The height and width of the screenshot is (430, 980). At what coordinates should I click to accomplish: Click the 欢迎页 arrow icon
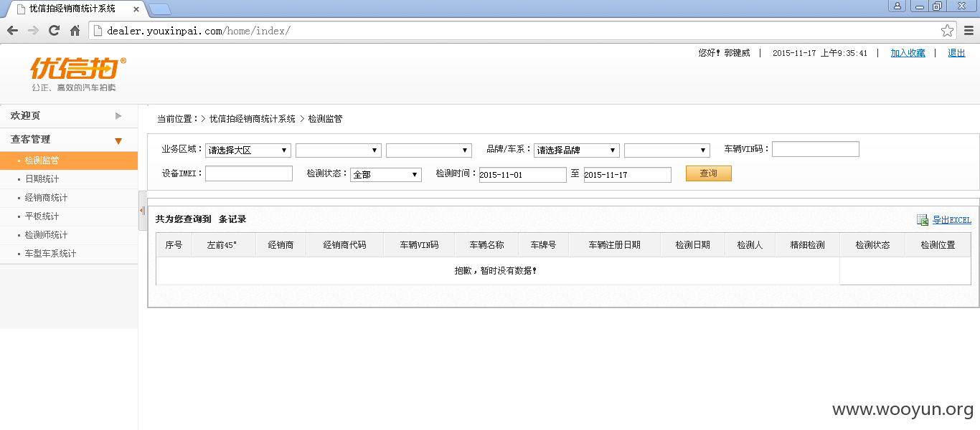118,115
